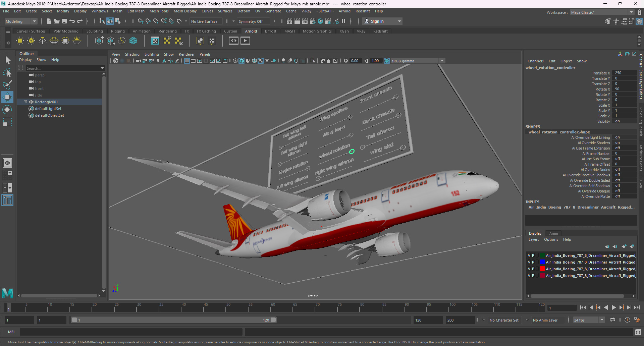This screenshot has height=346, width=644.
Task: Switch to Poly Modeling shelf tab
Action: (66, 31)
